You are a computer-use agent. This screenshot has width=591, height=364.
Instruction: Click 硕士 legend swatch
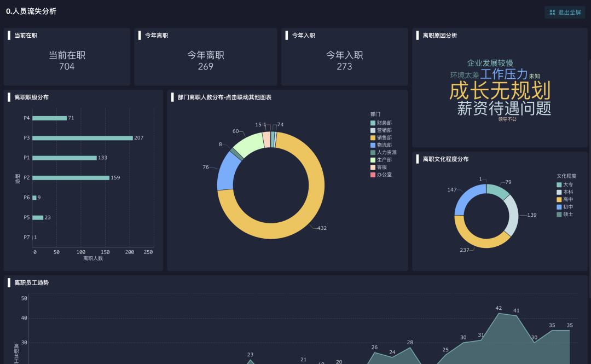coord(559,215)
